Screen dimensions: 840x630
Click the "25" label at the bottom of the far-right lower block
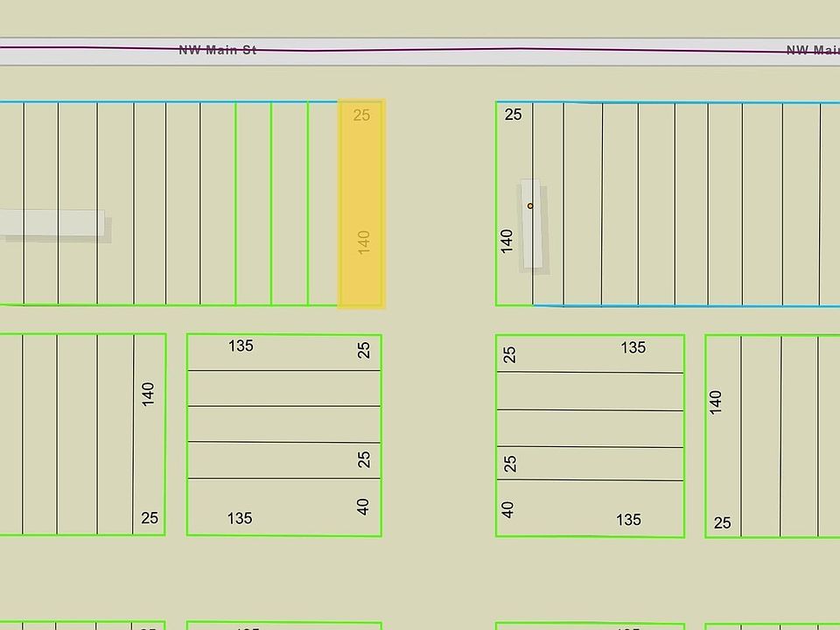coord(722,522)
